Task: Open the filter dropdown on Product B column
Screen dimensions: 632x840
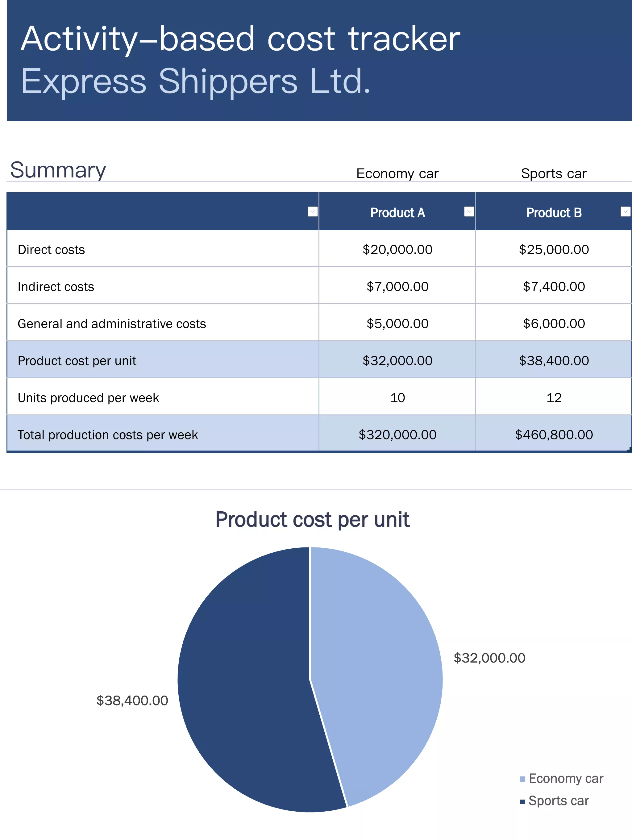Action: click(x=624, y=212)
